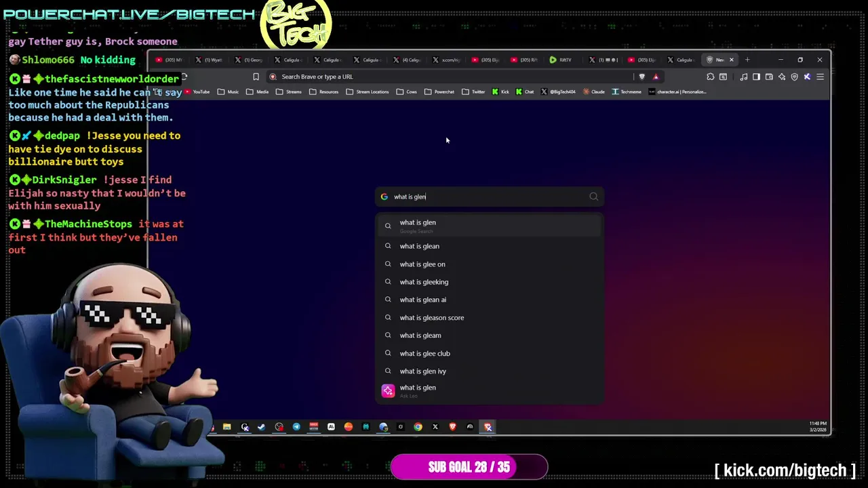This screenshot has width=868, height=488.
Task: Click the taskbar clock showing 11:48 PM
Action: click(818, 426)
